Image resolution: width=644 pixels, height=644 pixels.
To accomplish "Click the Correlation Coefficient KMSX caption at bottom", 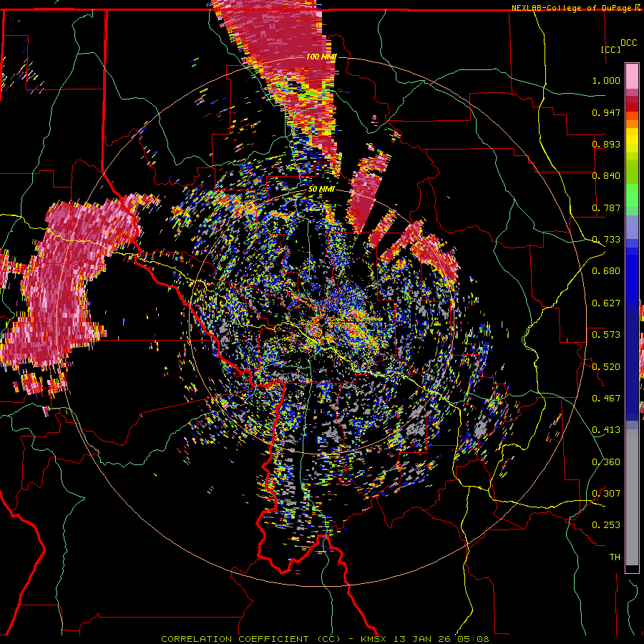I will click(x=325, y=639).
